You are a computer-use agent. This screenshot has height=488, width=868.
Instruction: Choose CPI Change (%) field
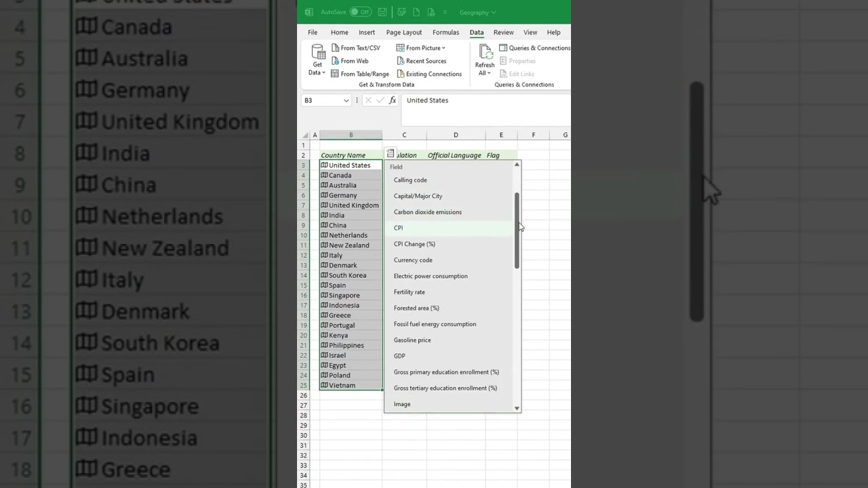(x=449, y=244)
